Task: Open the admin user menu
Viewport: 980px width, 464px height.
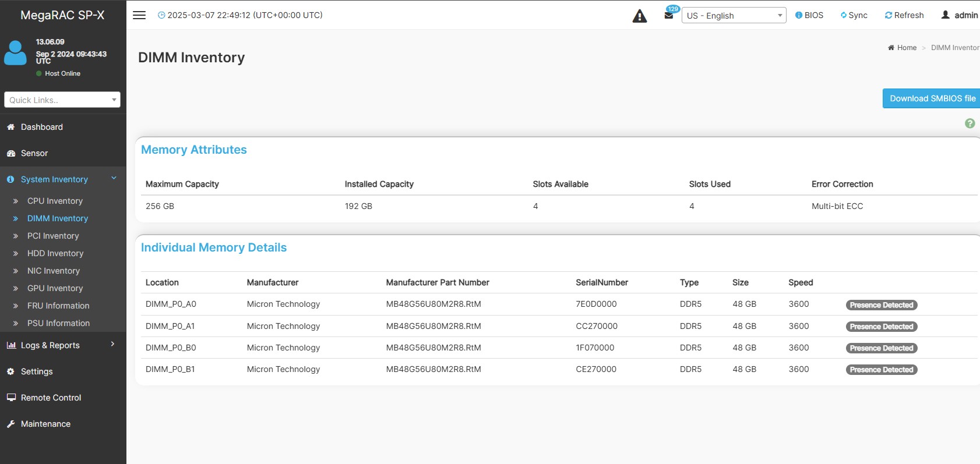Action: [960, 15]
